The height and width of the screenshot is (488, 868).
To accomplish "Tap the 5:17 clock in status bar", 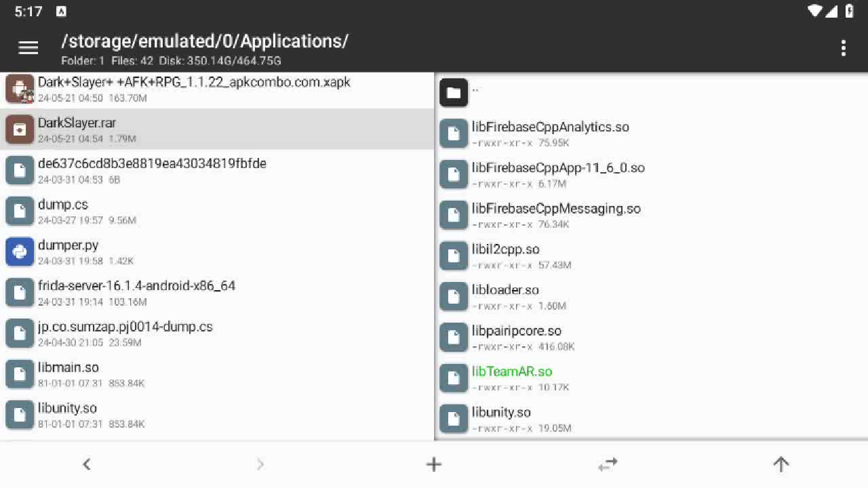I will tap(28, 12).
